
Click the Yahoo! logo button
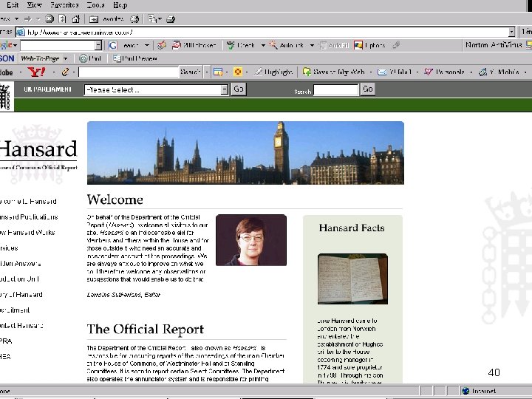(36, 72)
